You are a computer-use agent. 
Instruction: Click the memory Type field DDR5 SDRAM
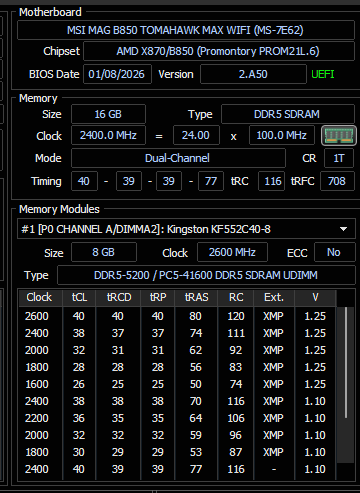pos(288,114)
